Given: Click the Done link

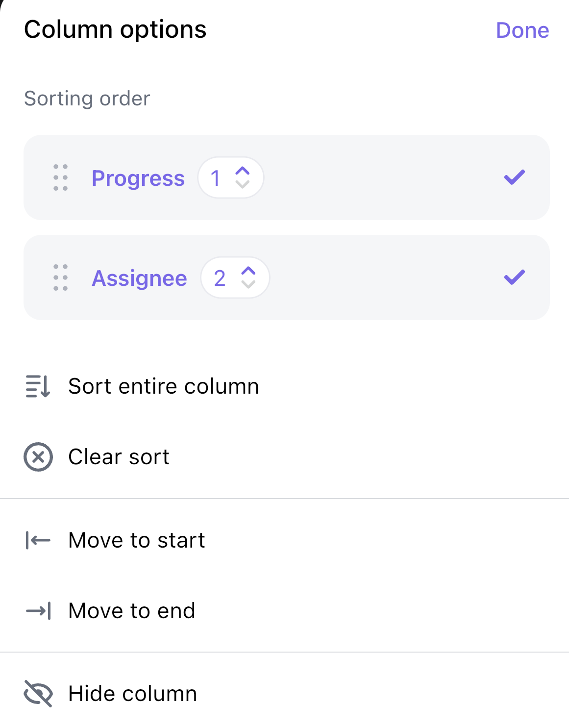Looking at the screenshot, I should 522,30.
